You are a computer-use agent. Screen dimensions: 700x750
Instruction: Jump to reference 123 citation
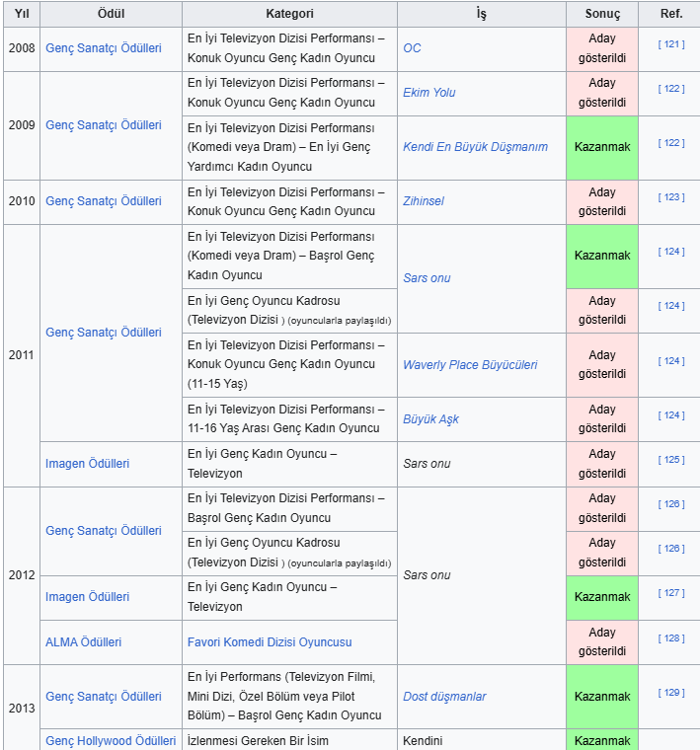(x=671, y=197)
